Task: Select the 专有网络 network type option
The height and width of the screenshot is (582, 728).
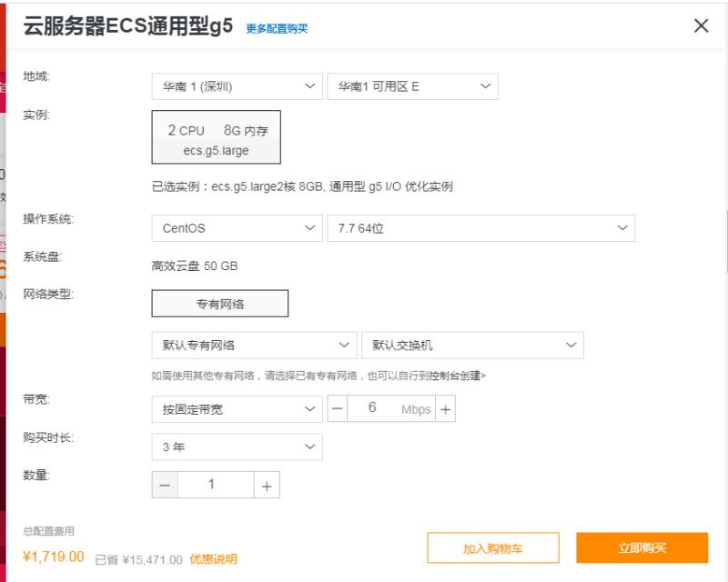Action: pyautogui.click(x=219, y=304)
